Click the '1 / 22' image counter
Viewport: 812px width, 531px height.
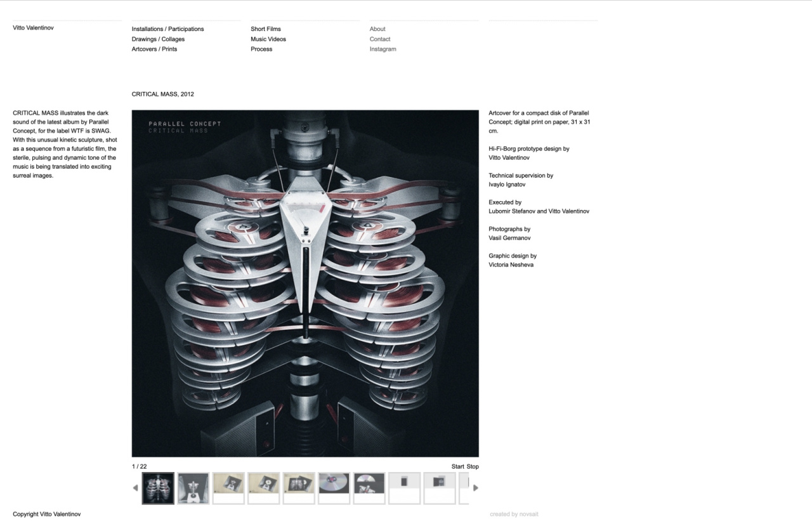[139, 467]
